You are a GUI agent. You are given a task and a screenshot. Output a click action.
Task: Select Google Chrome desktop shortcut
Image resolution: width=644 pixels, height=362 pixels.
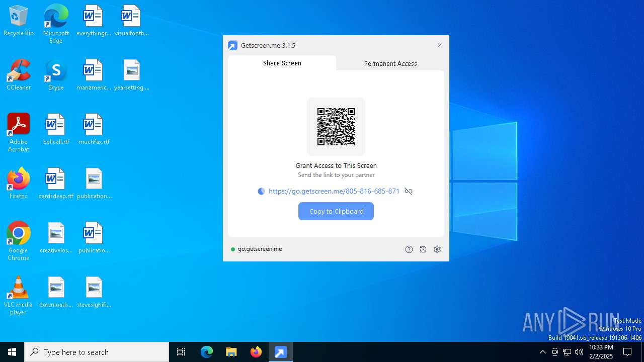(x=19, y=241)
